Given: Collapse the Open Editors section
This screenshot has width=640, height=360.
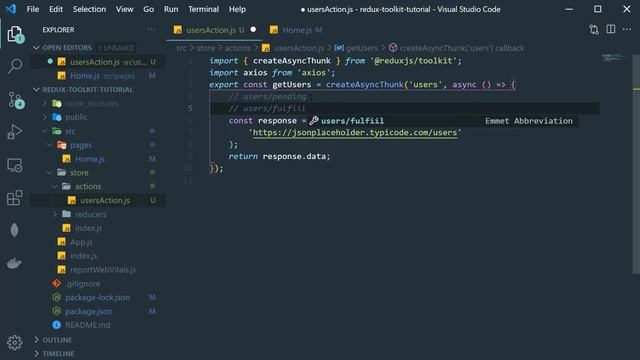Looking at the screenshot, I should (36, 48).
